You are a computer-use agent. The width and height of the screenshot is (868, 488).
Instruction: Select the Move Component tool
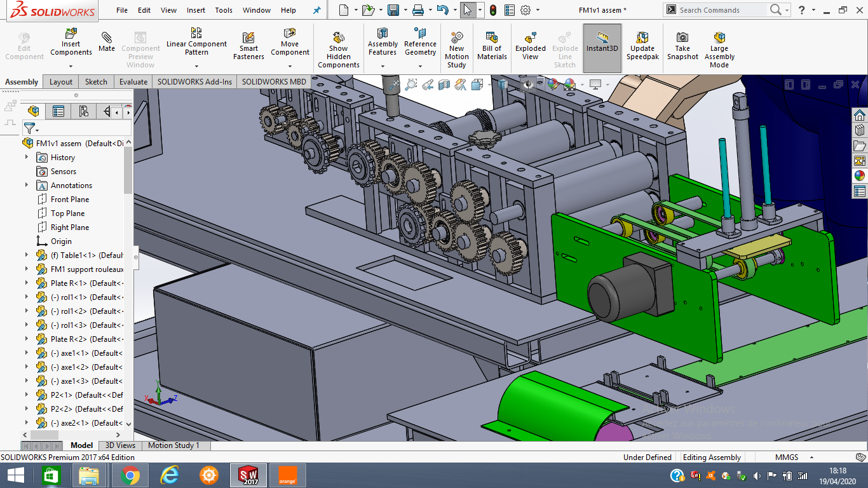290,42
